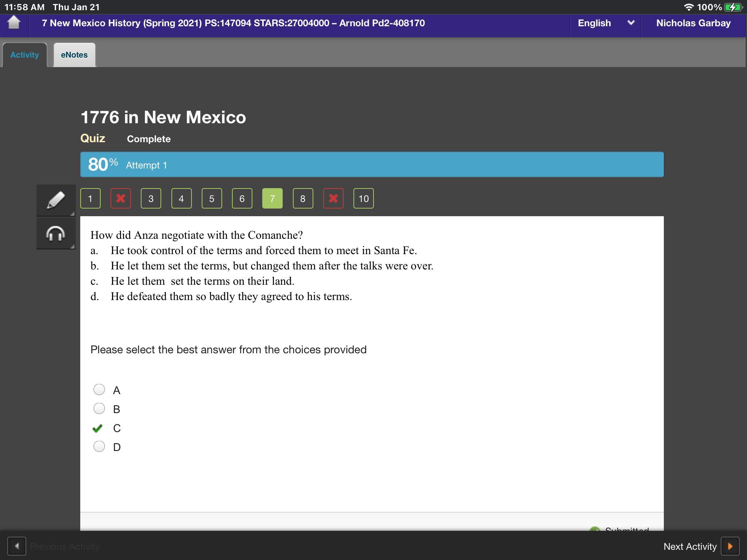Open the pencil highlighter tool
Image resolution: width=747 pixels, height=560 pixels.
[55, 200]
